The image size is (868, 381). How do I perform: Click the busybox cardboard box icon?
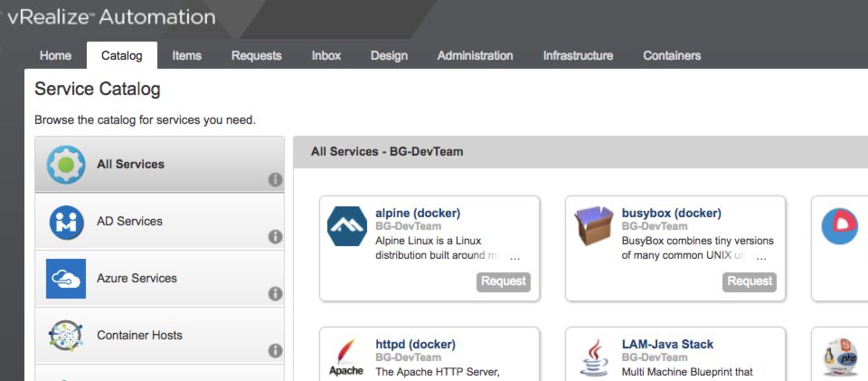click(593, 225)
